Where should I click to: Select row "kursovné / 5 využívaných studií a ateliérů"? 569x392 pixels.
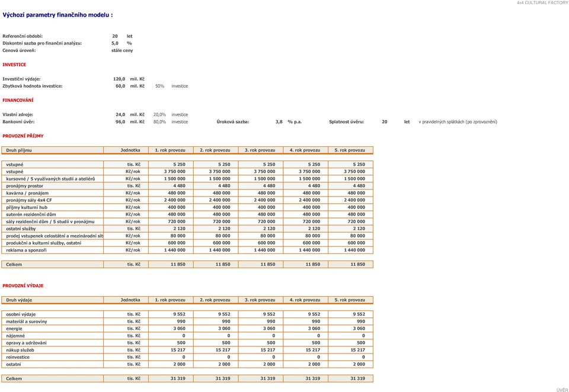50,179
